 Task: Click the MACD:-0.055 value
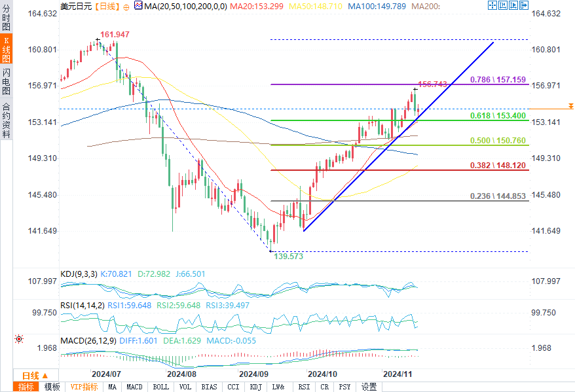pyautogui.click(x=231, y=341)
